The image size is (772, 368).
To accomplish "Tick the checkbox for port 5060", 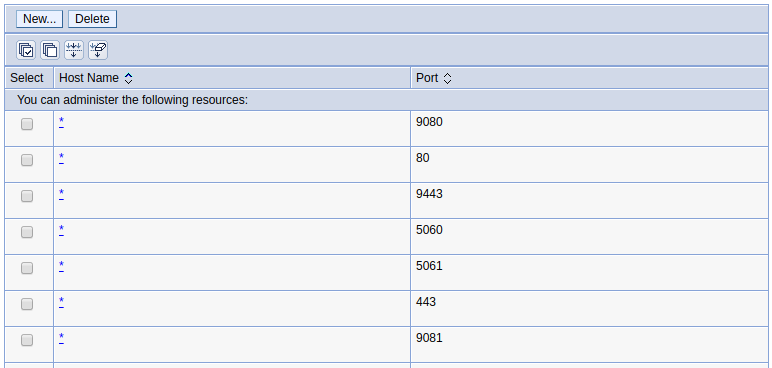I will 27,232.
